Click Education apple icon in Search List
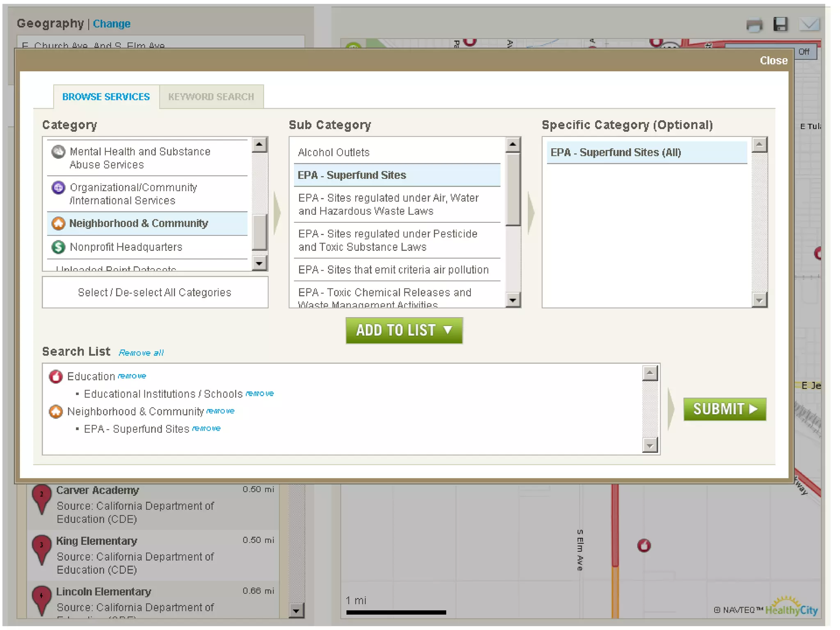The height and width of the screenshot is (630, 840). 56,376
